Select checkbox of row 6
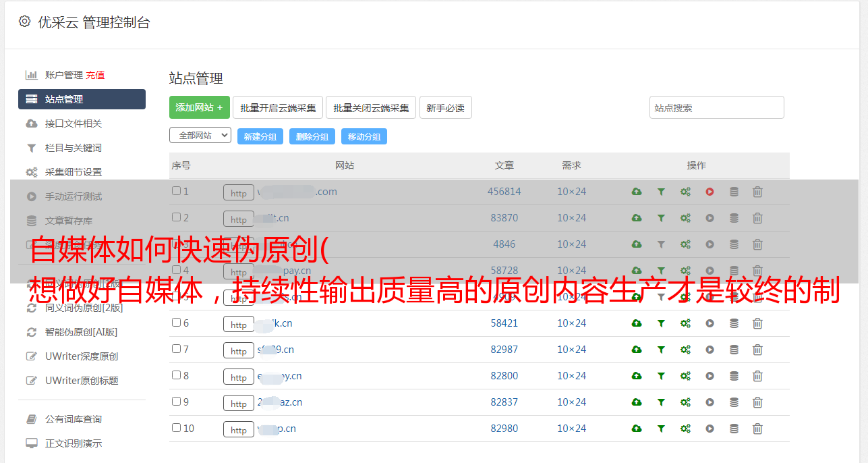The width and height of the screenshot is (868, 463). (176, 323)
